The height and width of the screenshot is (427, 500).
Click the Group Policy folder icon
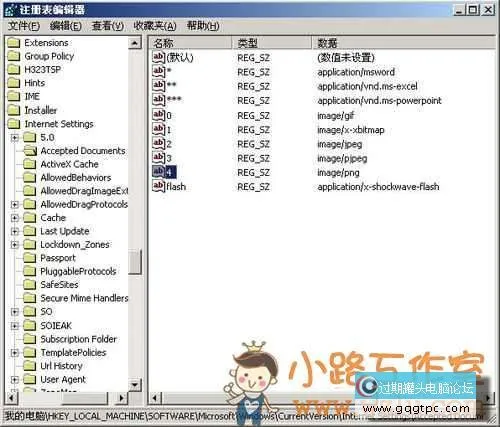click(14, 56)
